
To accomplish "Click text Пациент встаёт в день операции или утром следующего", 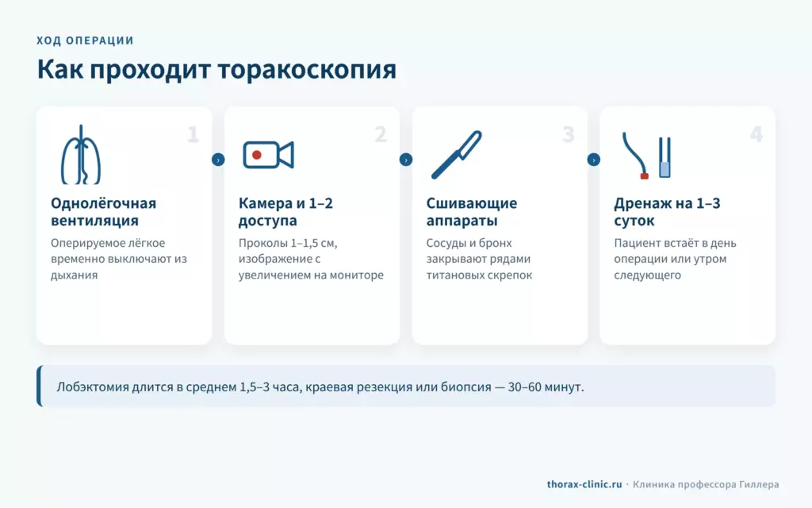I will tap(675, 259).
